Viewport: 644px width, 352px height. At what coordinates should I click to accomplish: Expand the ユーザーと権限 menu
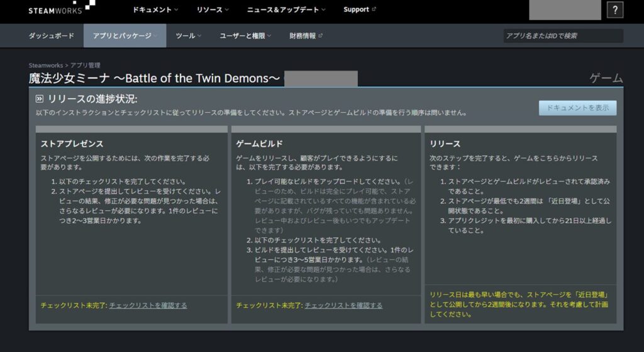click(x=245, y=36)
